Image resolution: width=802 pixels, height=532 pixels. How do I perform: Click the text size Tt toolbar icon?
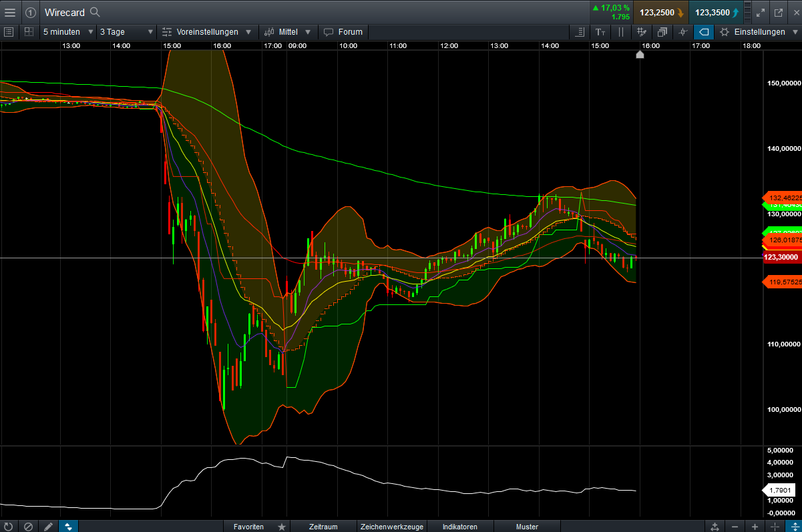click(600, 31)
